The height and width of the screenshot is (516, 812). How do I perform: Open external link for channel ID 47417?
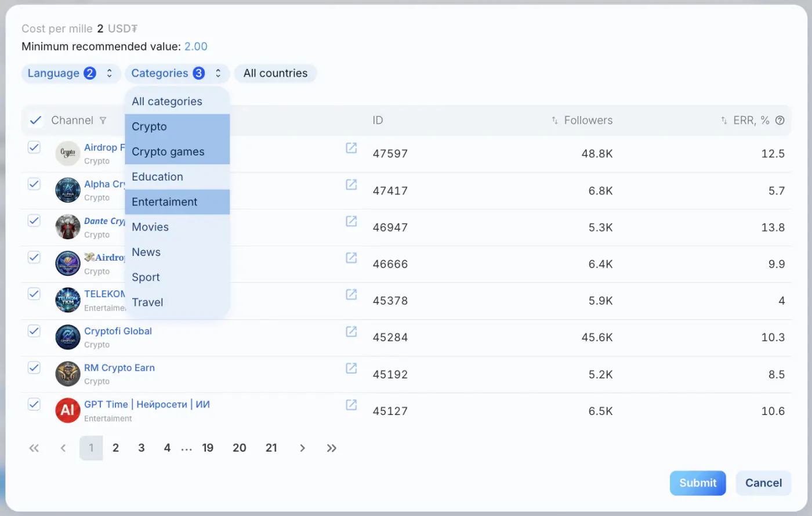pos(351,185)
